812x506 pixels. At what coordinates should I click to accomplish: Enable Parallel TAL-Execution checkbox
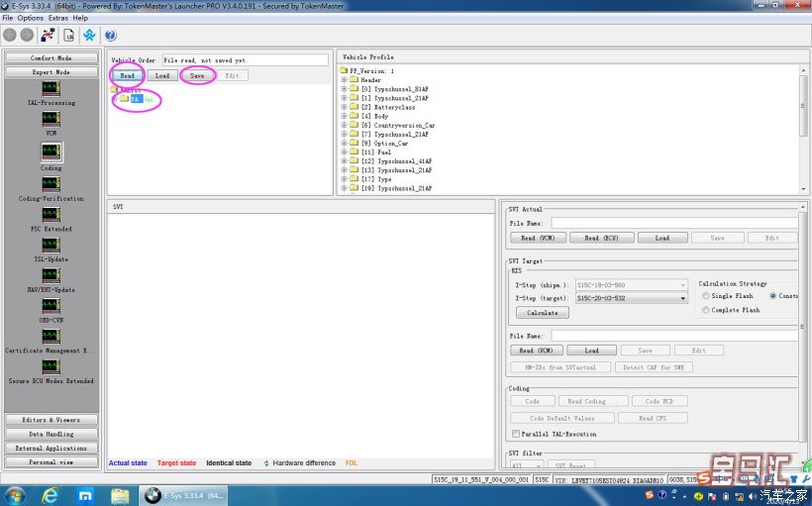coord(516,434)
